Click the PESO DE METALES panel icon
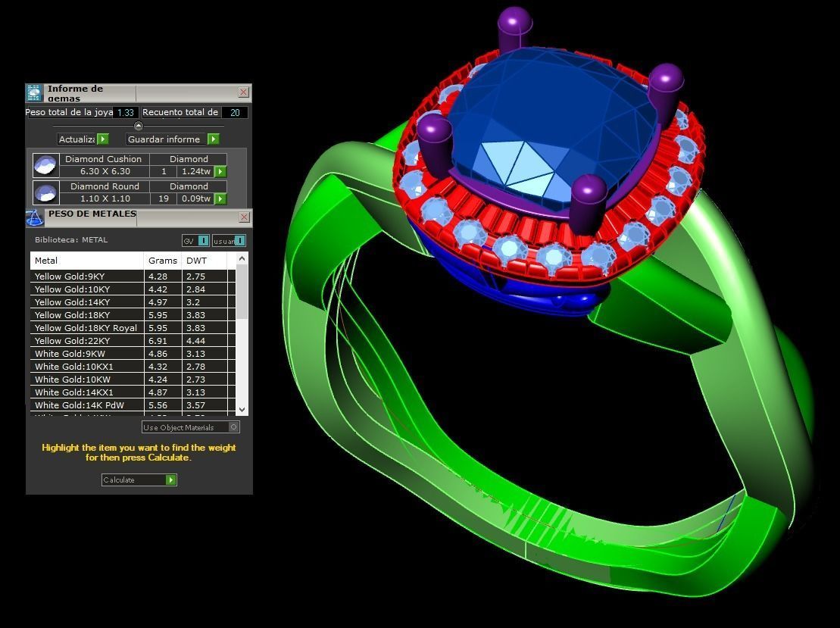The width and height of the screenshot is (840, 628). (x=35, y=218)
